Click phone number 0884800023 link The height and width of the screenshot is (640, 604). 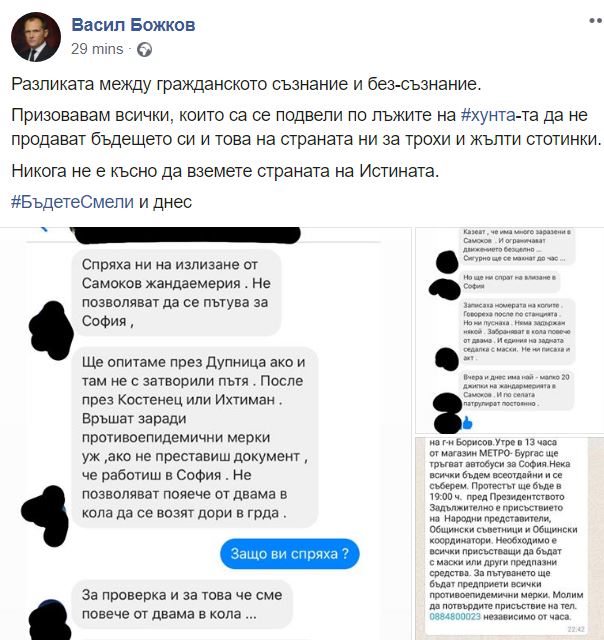[455, 616]
